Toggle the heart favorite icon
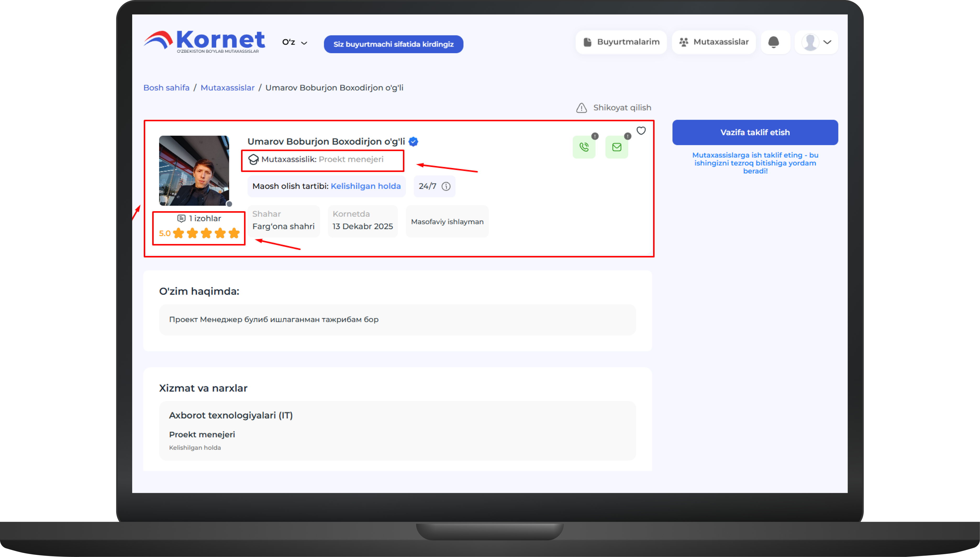The height and width of the screenshot is (557, 980). coord(641,131)
